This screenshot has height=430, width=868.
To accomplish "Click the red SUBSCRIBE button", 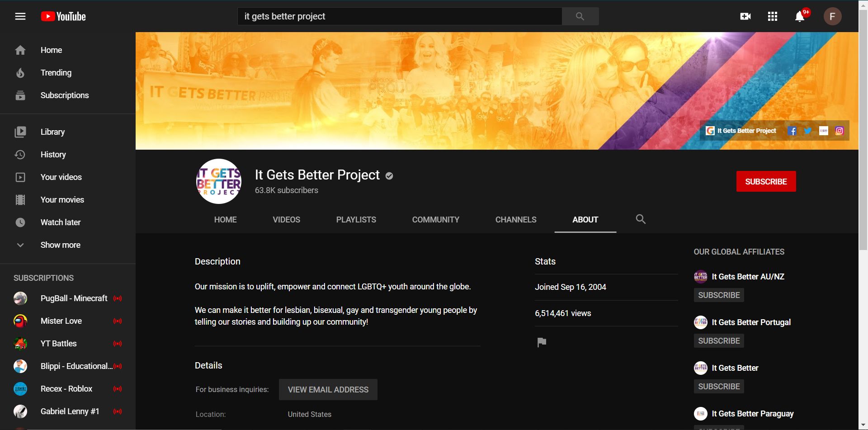I will pos(766,181).
